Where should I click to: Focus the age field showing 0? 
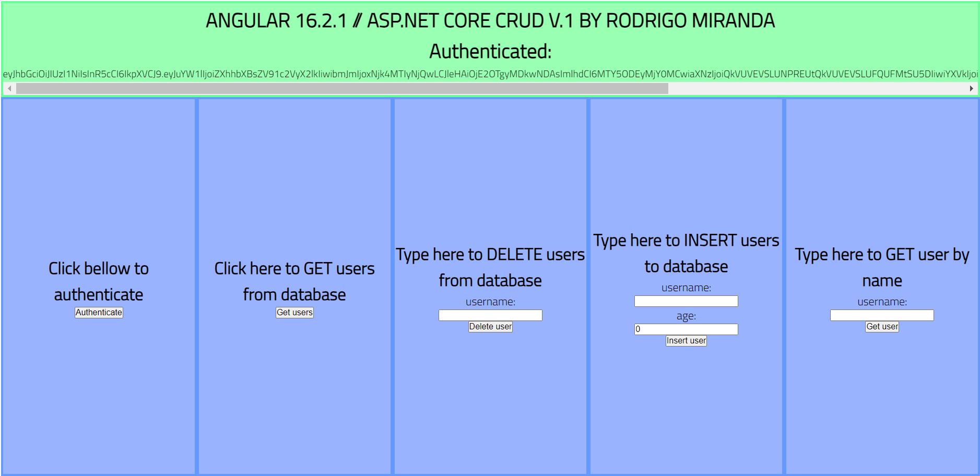[686, 329]
